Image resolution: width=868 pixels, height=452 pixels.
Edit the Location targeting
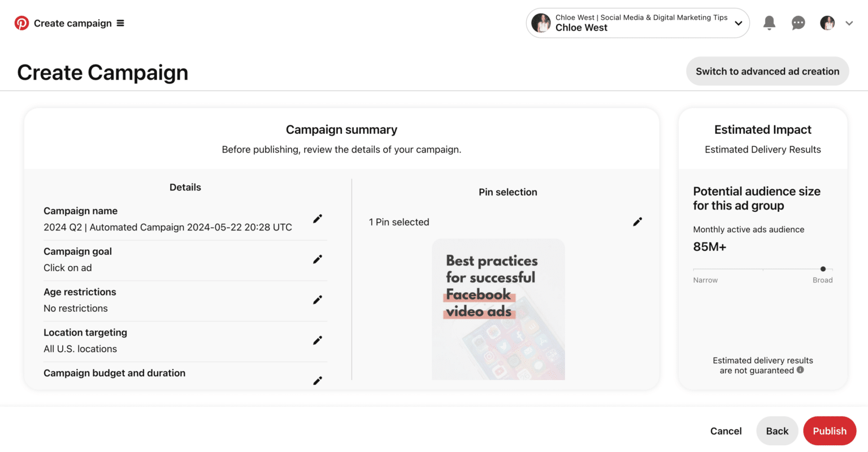pos(318,340)
